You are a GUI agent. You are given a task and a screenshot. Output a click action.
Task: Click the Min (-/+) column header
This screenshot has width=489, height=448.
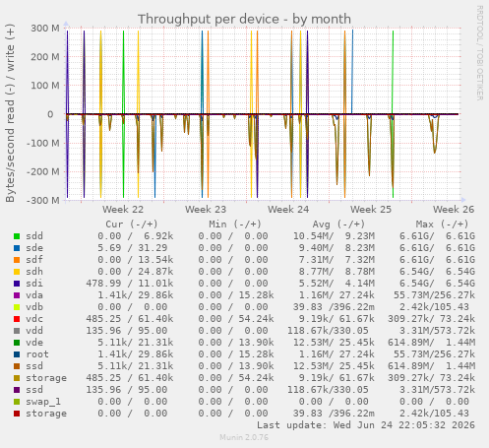coord(235,224)
